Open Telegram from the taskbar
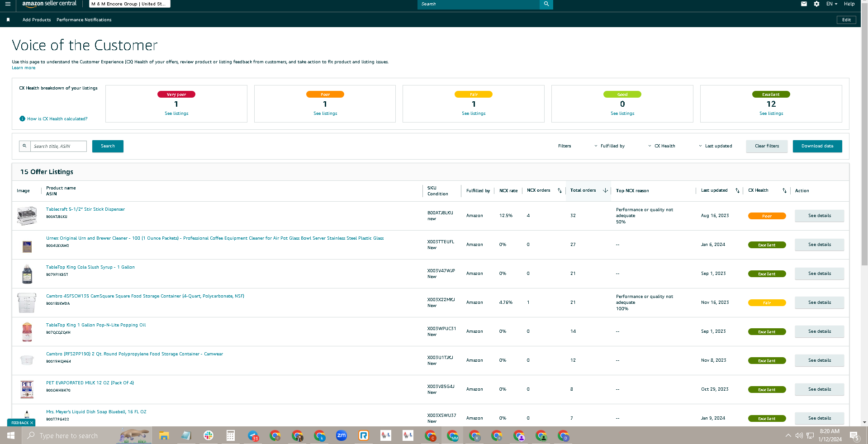 (x=253, y=435)
